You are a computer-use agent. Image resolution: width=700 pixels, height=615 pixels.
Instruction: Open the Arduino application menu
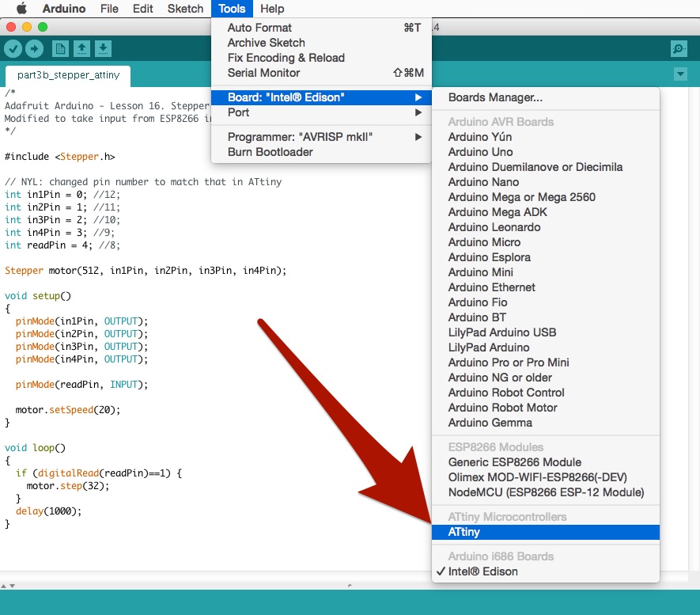coord(64,9)
